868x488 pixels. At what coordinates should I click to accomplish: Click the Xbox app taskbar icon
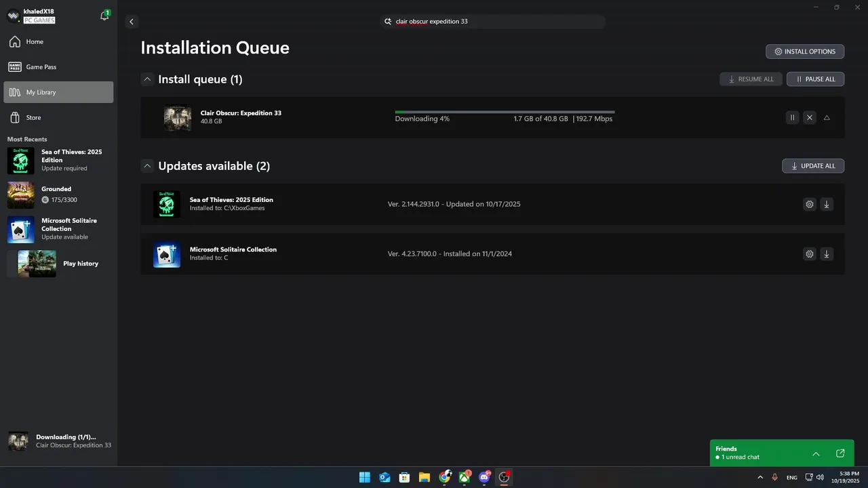(x=465, y=477)
